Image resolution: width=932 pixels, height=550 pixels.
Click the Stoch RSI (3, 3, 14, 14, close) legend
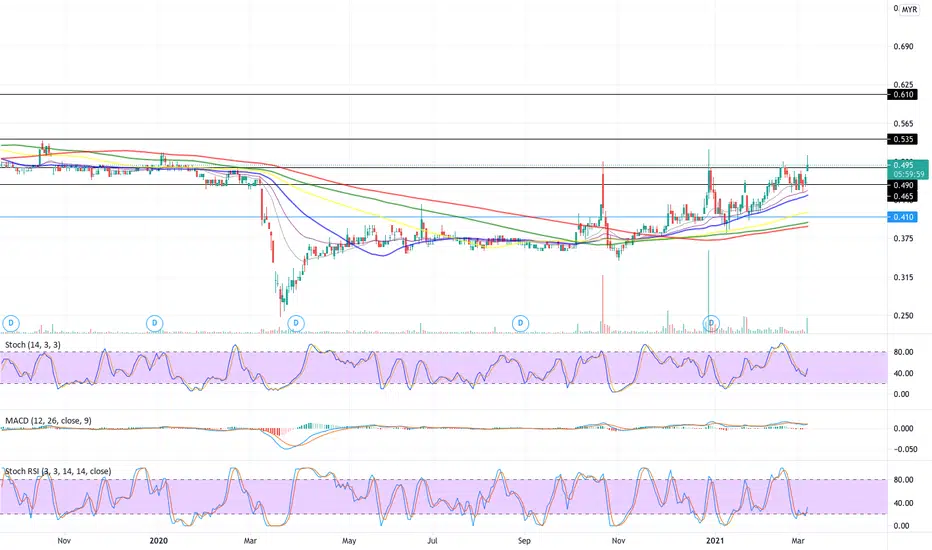point(58,471)
